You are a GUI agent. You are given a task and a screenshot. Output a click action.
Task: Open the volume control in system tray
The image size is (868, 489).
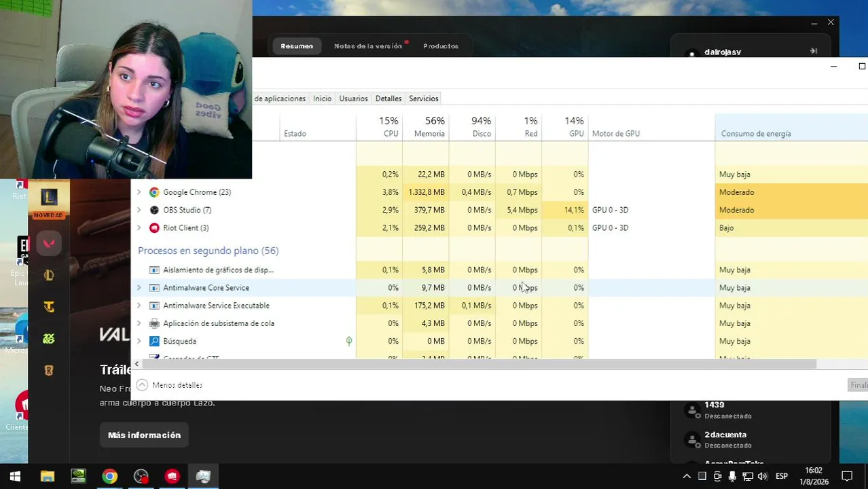click(x=762, y=476)
